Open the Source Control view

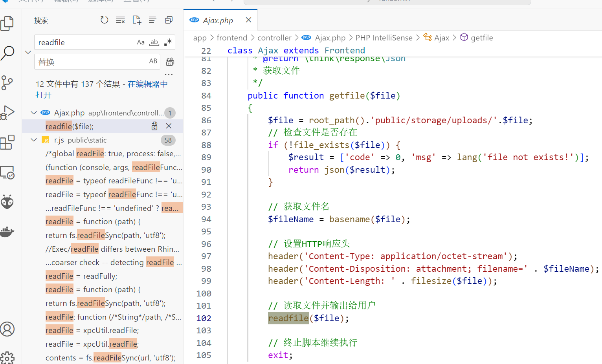7,83
